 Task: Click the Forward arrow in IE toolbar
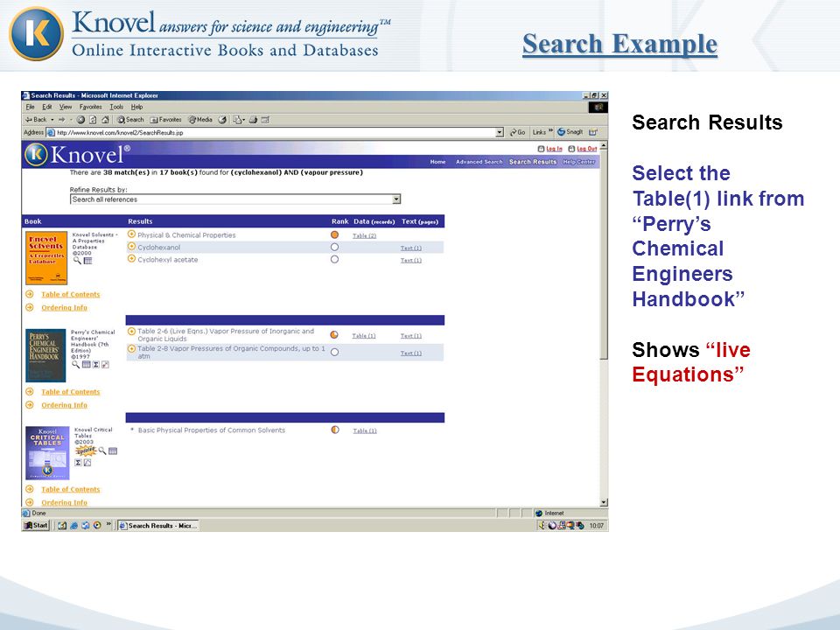(x=62, y=120)
